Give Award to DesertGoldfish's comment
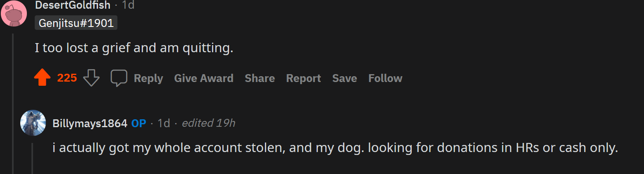Screen dimensions: 644x174 tap(204, 78)
